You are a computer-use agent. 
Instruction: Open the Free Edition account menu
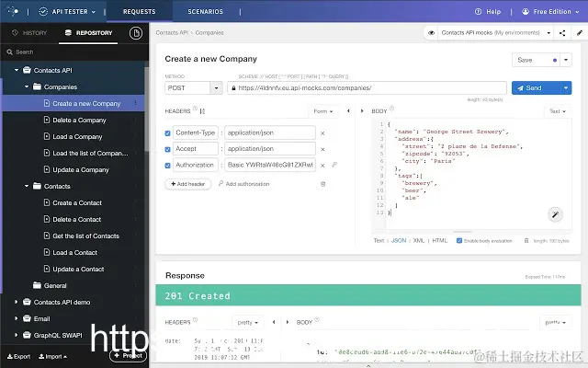[x=550, y=12]
